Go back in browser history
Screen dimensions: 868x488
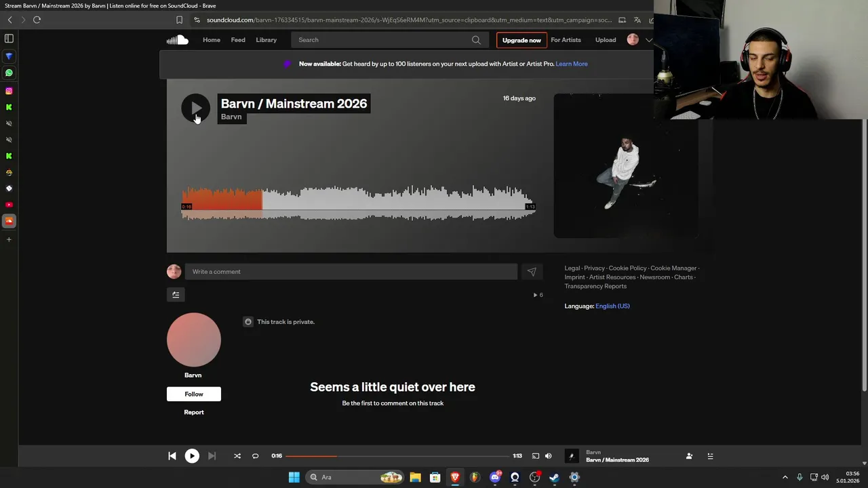9,20
